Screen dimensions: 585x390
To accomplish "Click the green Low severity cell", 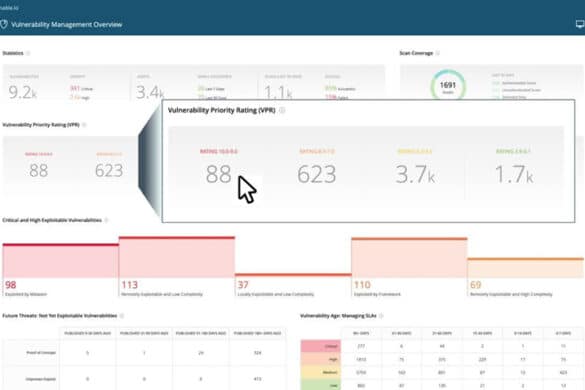I will tap(321, 385).
